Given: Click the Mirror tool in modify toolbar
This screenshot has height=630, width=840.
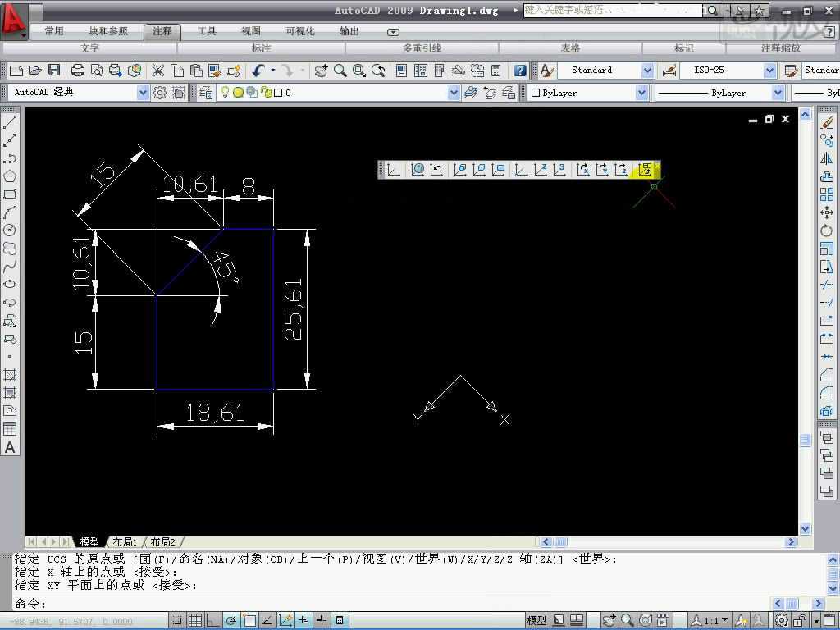Looking at the screenshot, I should point(827,158).
